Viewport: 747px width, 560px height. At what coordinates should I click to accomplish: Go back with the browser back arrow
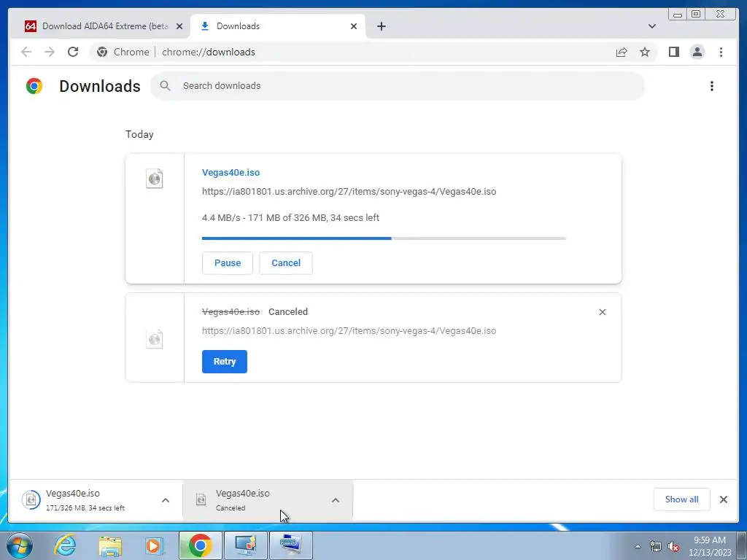(x=26, y=52)
